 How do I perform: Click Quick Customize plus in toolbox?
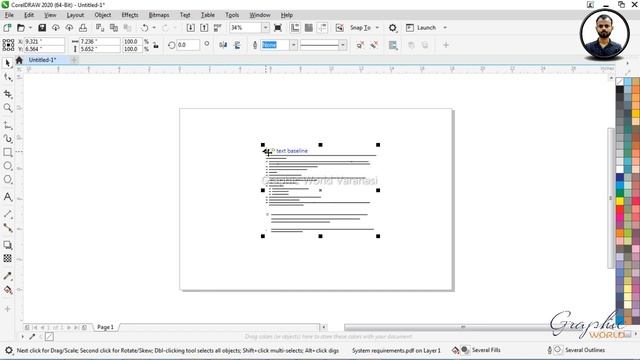coord(7,309)
